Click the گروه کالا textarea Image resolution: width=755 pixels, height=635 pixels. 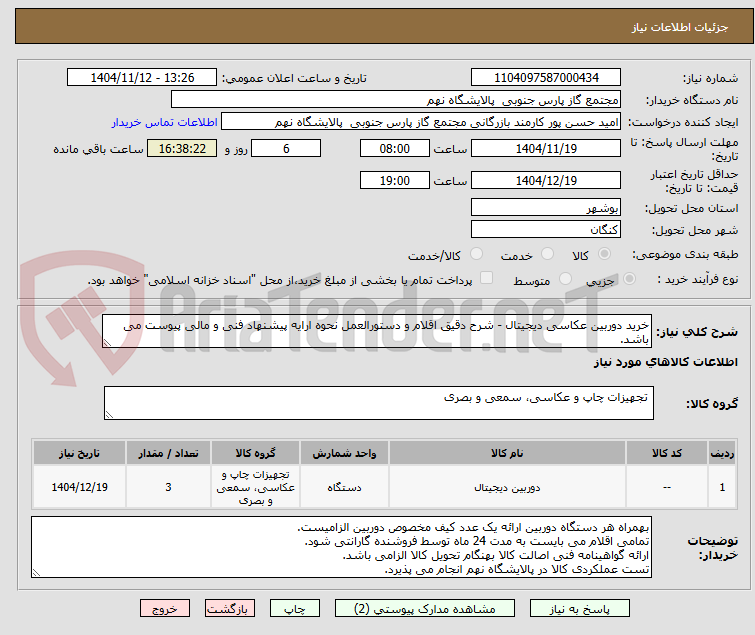click(x=379, y=403)
